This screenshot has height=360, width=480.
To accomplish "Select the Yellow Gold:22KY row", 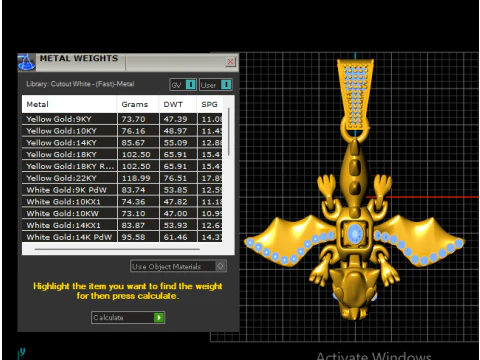I will tap(122, 178).
